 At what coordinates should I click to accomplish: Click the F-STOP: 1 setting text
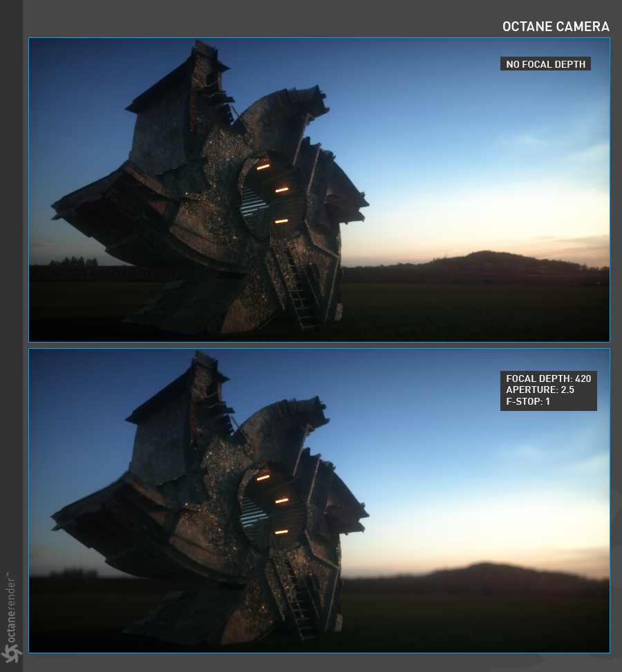[528, 401]
